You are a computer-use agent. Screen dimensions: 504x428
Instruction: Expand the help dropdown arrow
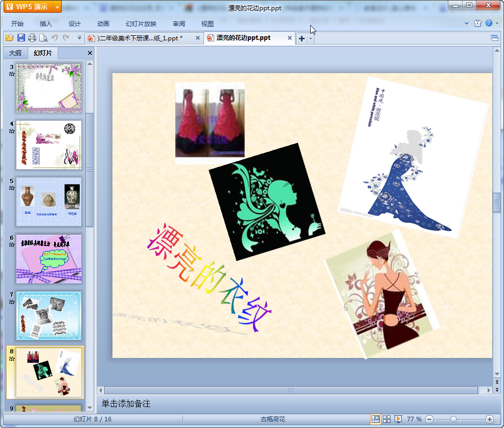[x=497, y=23]
